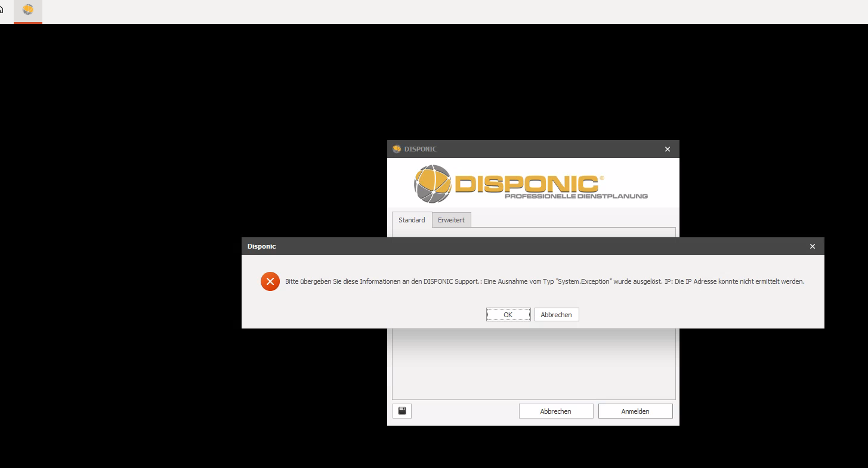Close the DISPONIC login window
Viewport: 868px width, 468px height.
[x=668, y=149]
